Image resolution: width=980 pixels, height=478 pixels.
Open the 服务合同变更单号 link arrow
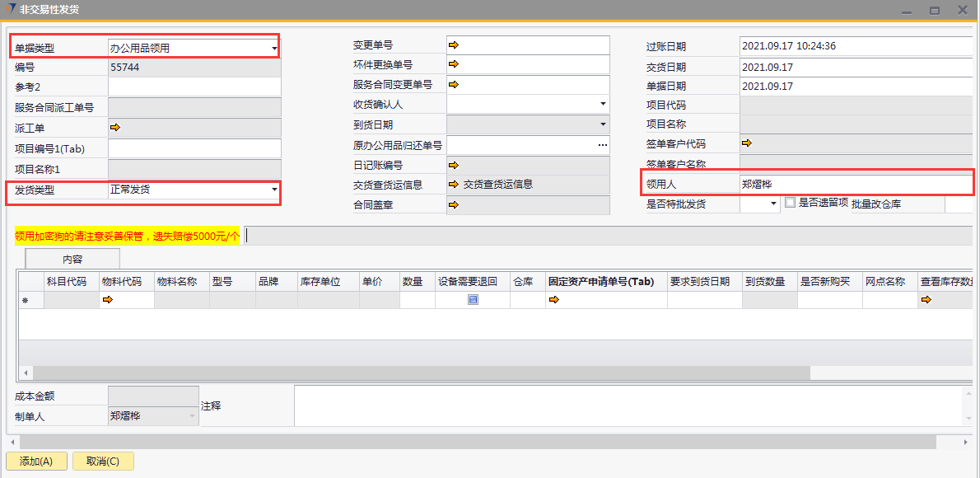453,83
